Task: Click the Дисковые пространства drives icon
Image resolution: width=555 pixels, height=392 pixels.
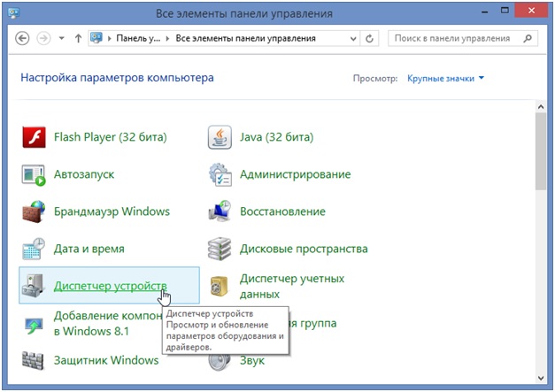Action: tap(220, 249)
